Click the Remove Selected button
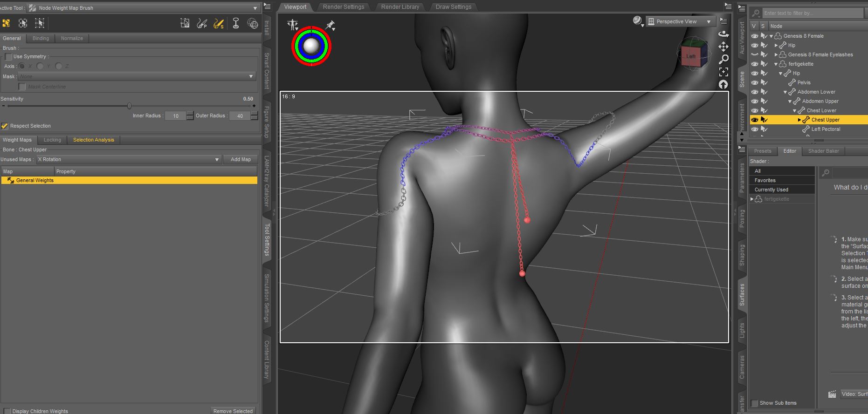 (x=233, y=411)
